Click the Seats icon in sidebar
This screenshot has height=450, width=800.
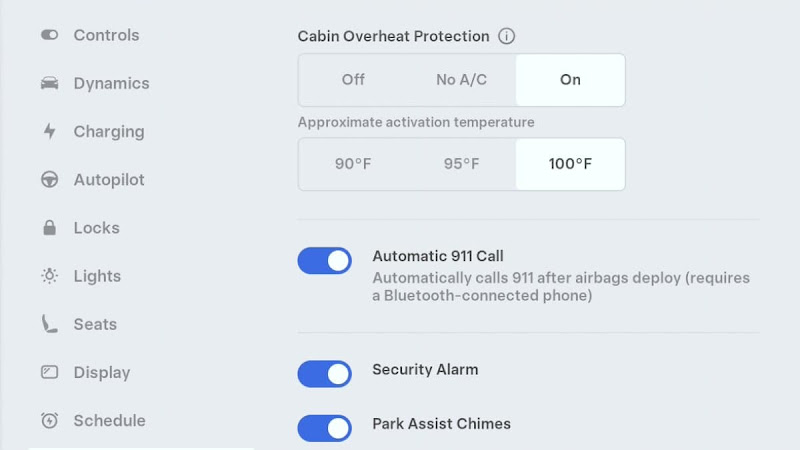click(x=49, y=324)
